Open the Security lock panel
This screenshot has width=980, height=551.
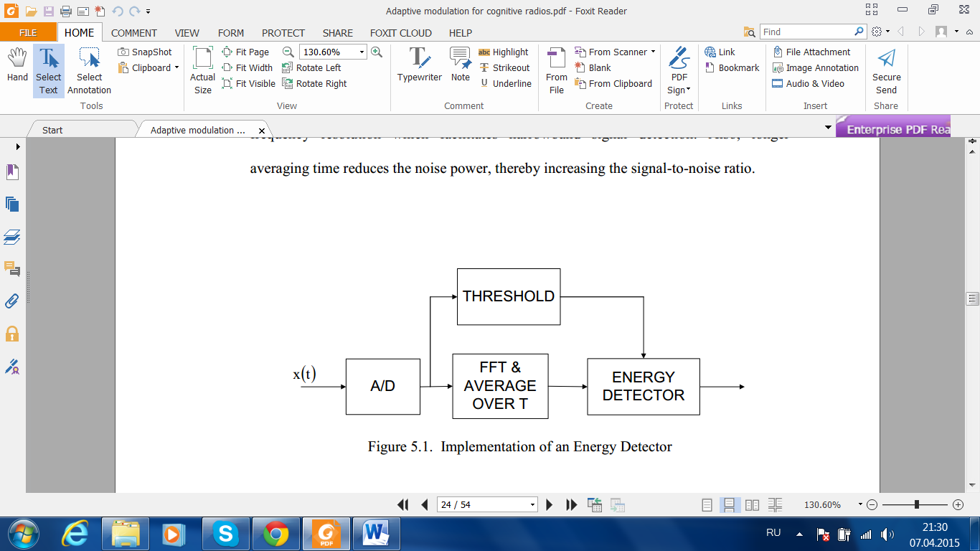(12, 334)
